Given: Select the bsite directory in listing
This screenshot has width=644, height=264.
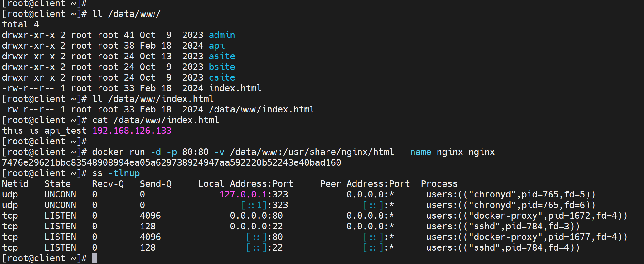Looking at the screenshot, I should tap(222, 67).
